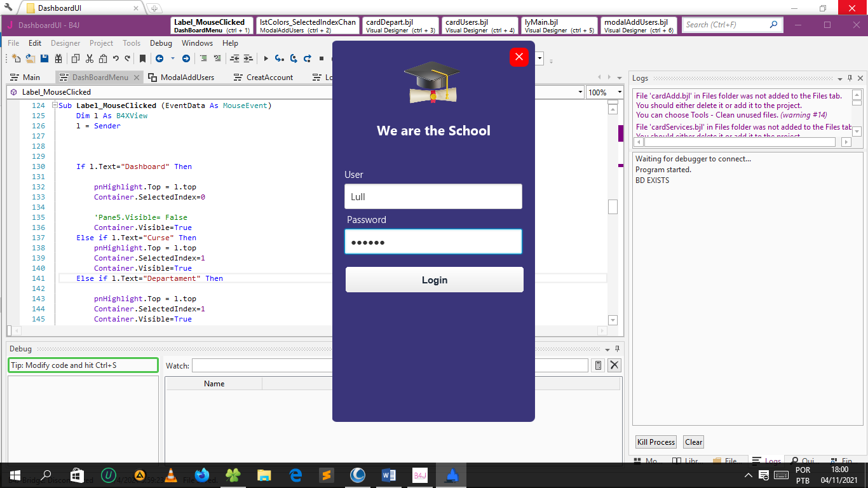The height and width of the screenshot is (488, 868).
Task: Click the X icon next to the Watch box
Action: click(614, 365)
